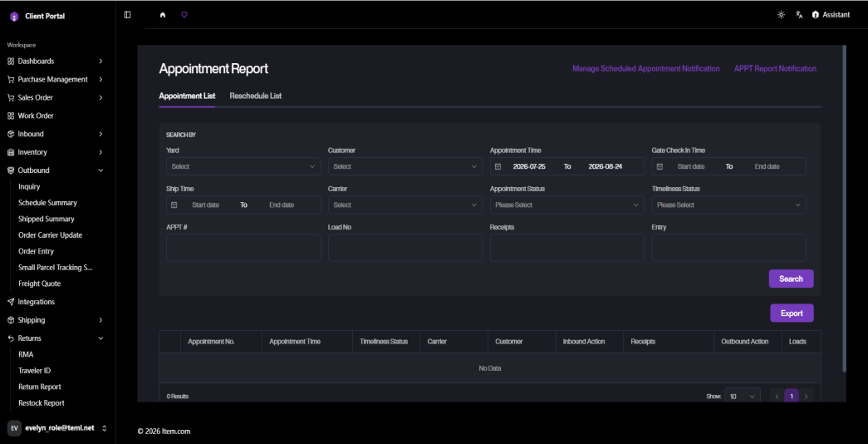Viewport: 868px width, 444px height.
Task: Expand the Purchase Management chevron
Action: pyautogui.click(x=101, y=79)
